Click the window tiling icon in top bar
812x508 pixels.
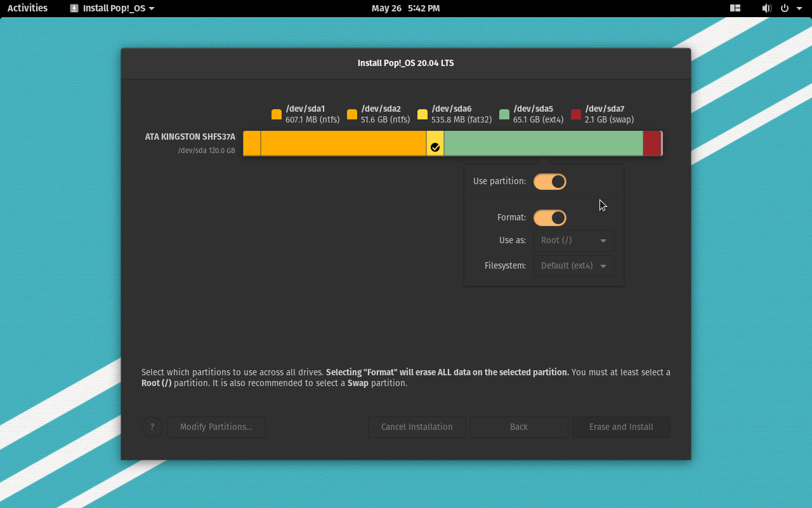tap(735, 8)
